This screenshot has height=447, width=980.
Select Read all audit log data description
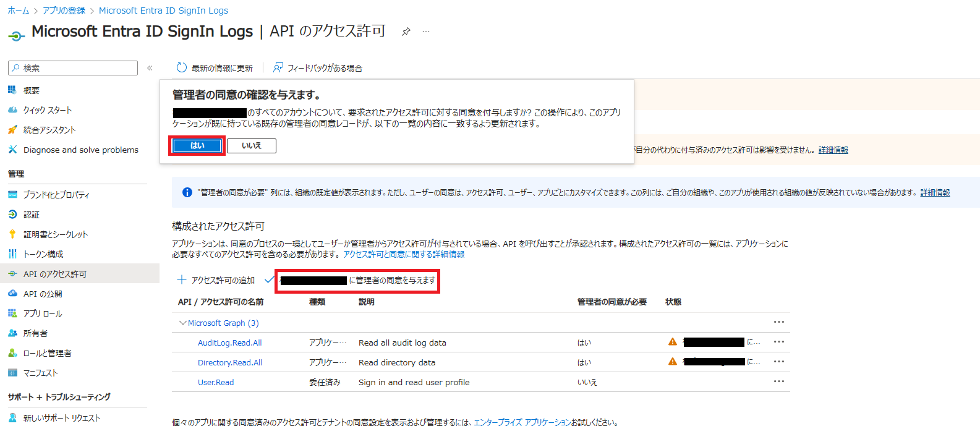402,343
